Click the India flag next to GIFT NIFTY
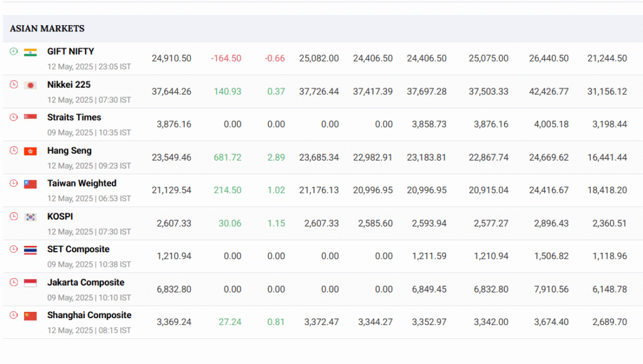This screenshot has width=643, height=364. [30, 53]
